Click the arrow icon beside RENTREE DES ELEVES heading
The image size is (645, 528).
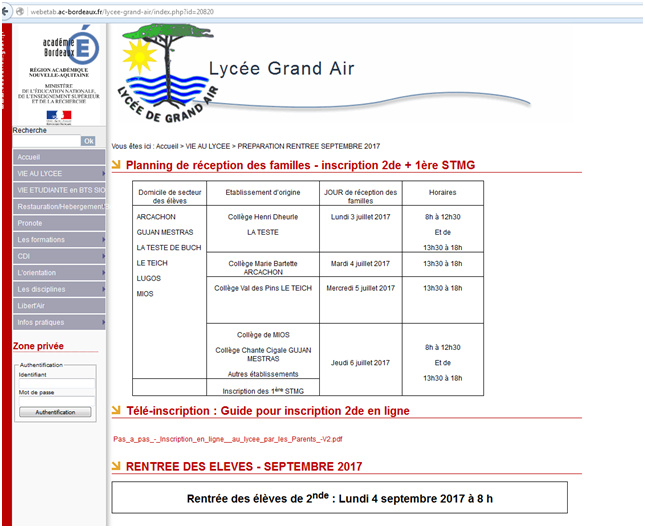(x=116, y=465)
